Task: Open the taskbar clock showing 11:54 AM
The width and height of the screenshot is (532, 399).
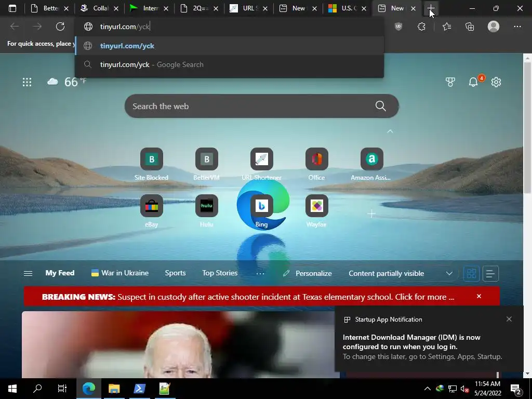Action: (x=487, y=389)
